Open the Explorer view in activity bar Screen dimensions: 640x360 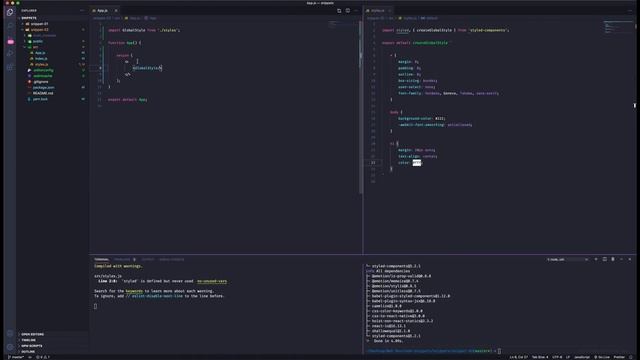click(10, 12)
